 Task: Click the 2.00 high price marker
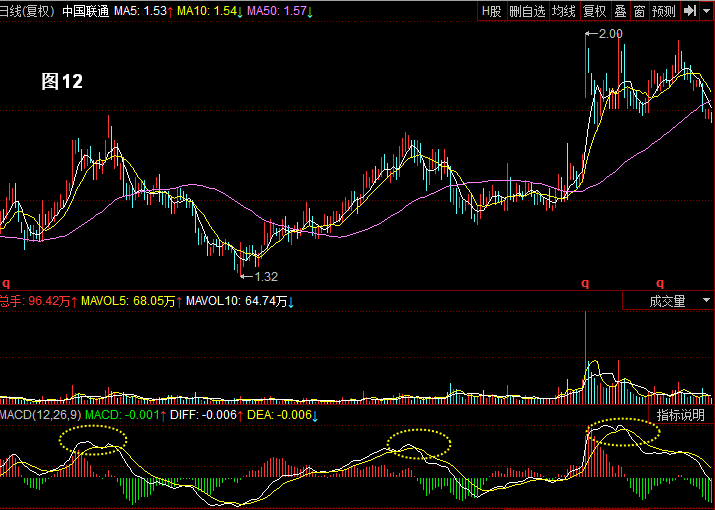tap(604, 34)
